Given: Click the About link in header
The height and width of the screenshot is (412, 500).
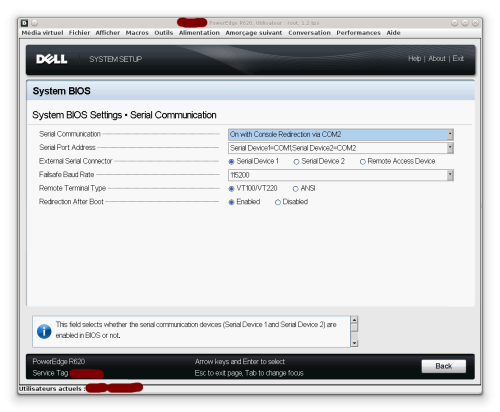Looking at the screenshot, I should 437,59.
